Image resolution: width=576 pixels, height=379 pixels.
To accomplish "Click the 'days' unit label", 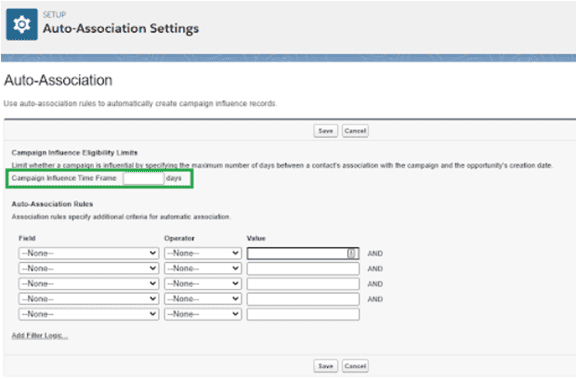I will click(174, 178).
